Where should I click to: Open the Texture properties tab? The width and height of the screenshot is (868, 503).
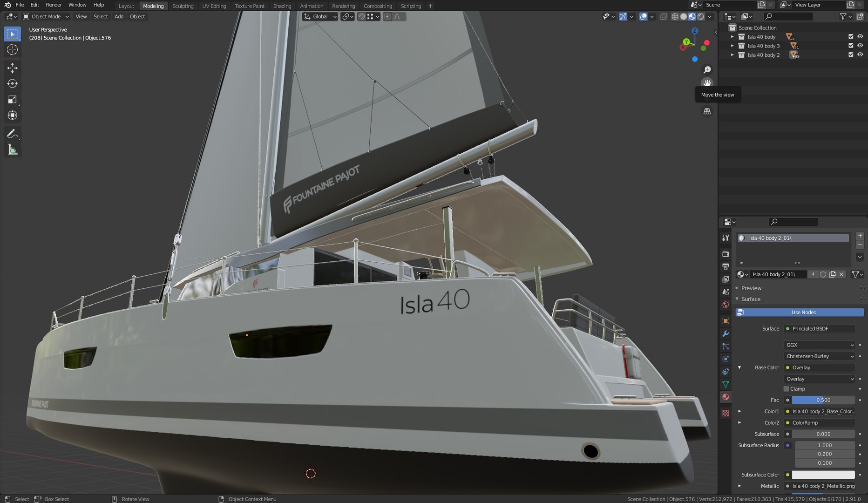(x=726, y=413)
